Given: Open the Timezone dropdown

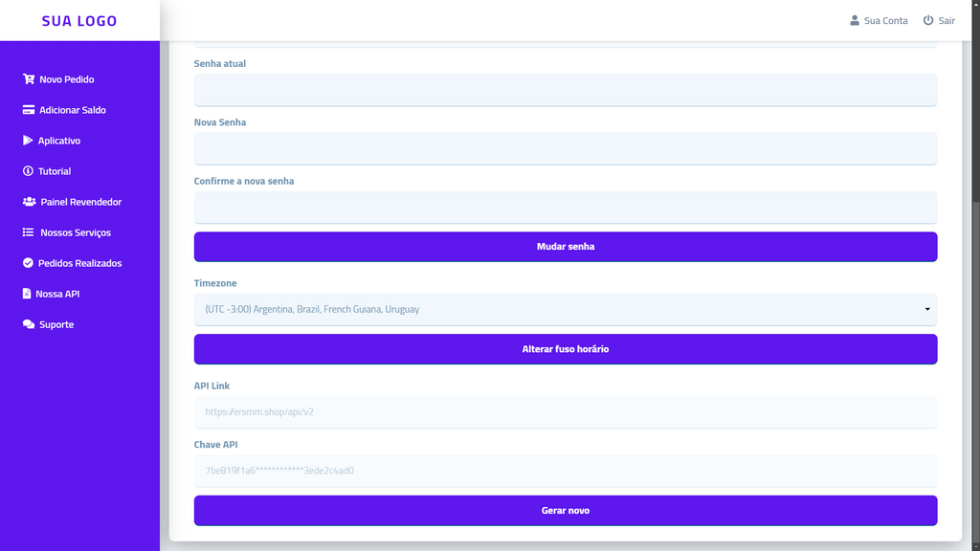Looking at the screenshot, I should point(565,309).
